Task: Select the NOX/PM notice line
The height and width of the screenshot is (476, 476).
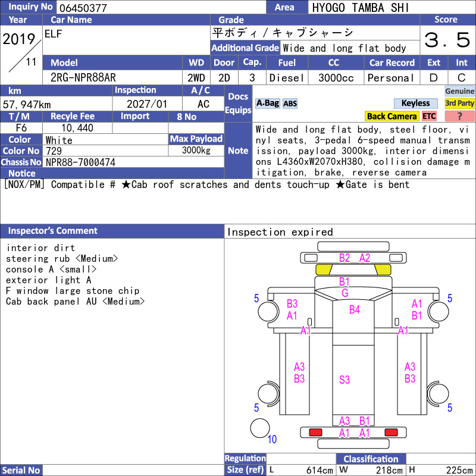Action: pos(206,184)
